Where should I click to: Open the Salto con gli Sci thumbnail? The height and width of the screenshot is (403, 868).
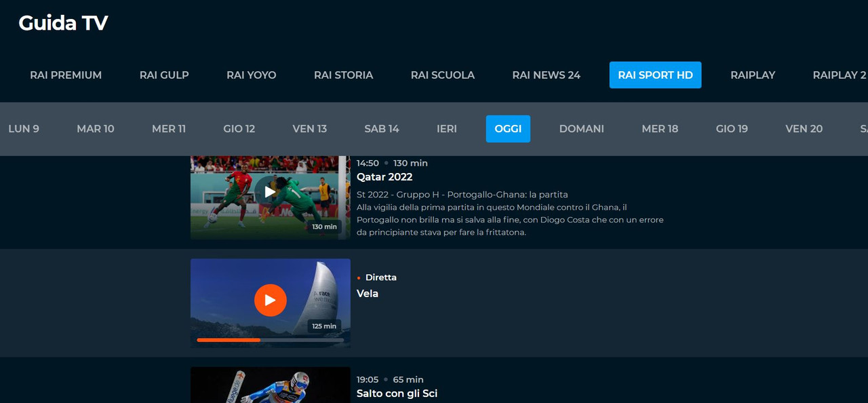[x=270, y=385]
